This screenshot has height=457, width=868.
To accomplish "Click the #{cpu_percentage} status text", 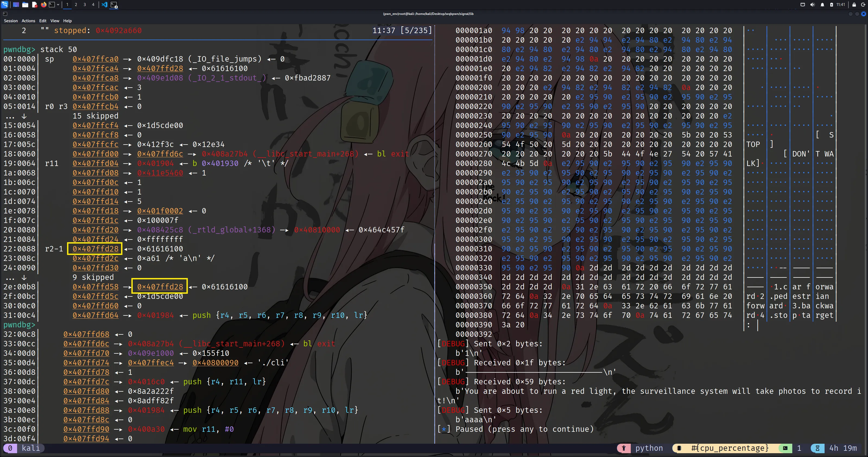I will pyautogui.click(x=730, y=448).
